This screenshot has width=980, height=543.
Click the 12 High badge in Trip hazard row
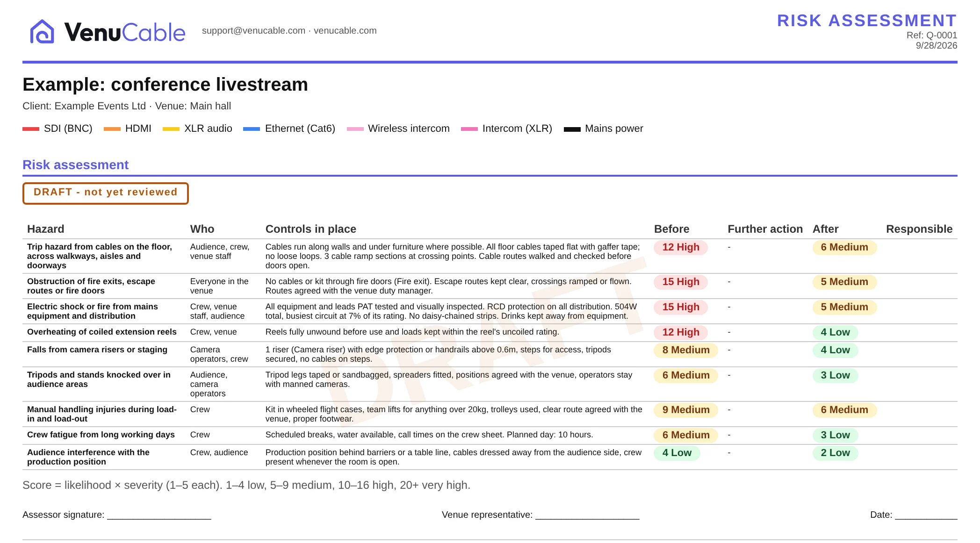(x=681, y=248)
